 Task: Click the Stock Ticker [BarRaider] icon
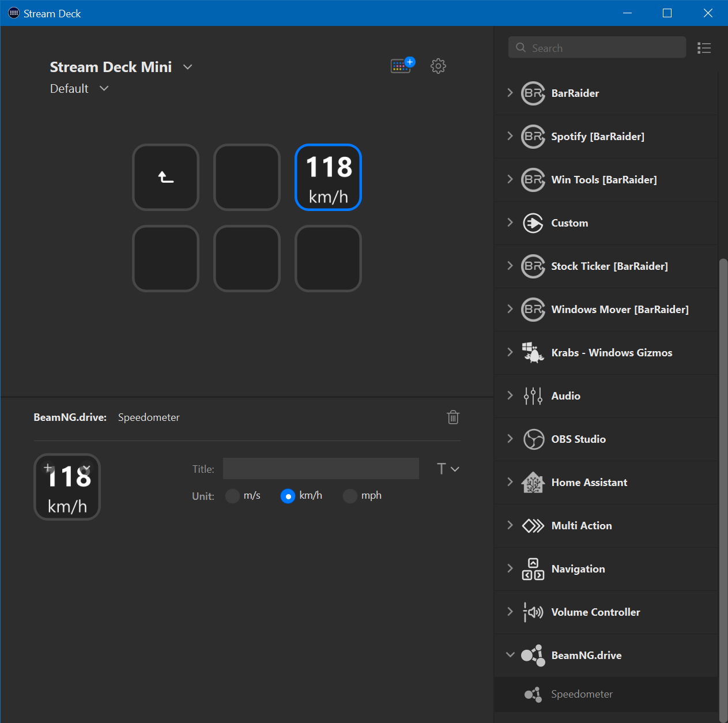pyautogui.click(x=533, y=266)
